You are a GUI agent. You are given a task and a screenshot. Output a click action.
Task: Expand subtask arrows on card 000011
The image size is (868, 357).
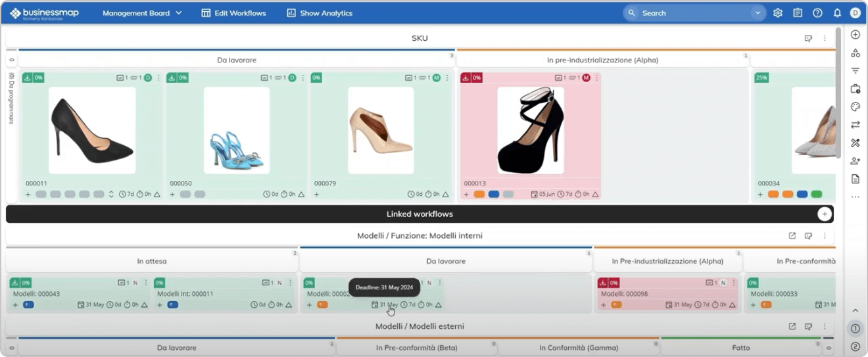(x=111, y=195)
